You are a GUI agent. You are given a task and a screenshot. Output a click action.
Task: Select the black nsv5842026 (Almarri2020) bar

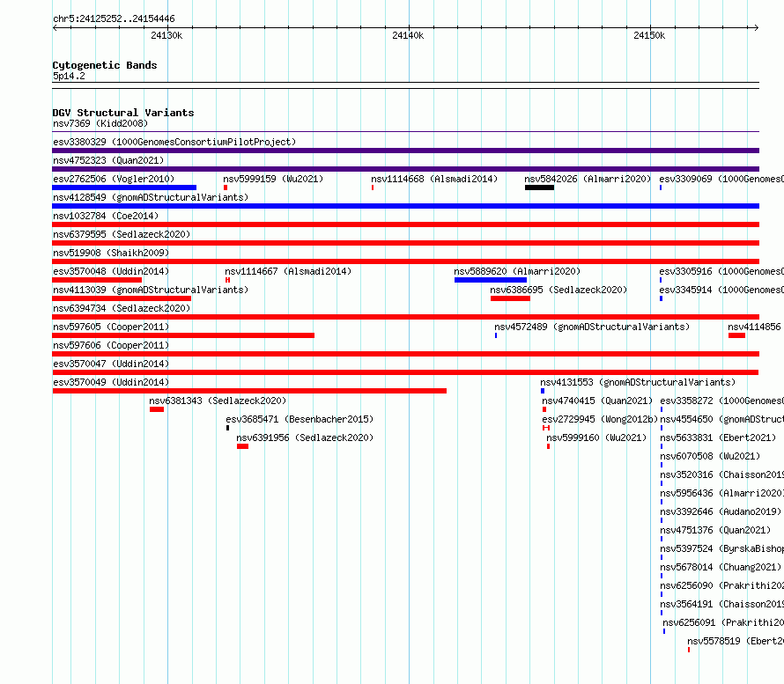[539, 188]
